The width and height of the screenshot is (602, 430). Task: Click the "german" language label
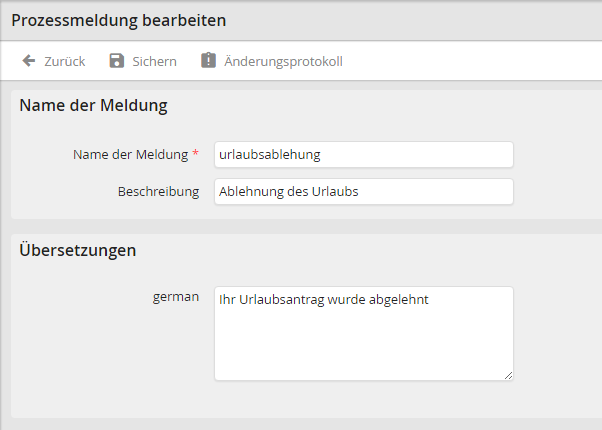pos(176,297)
